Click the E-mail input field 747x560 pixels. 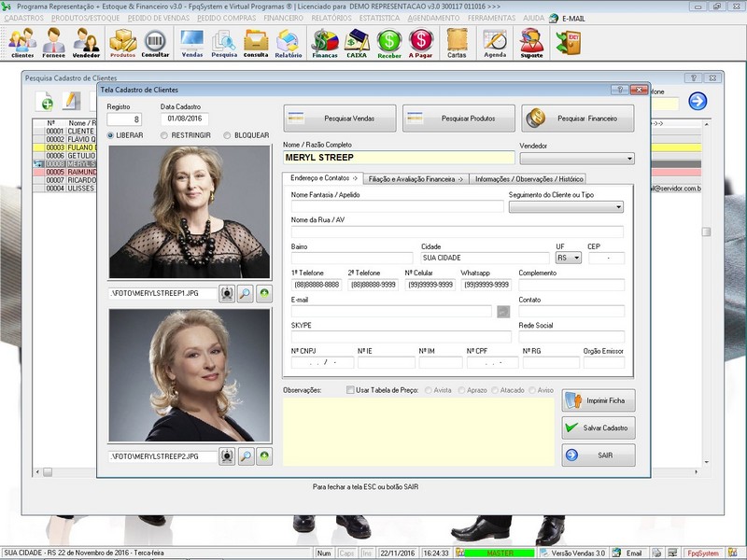pos(391,312)
